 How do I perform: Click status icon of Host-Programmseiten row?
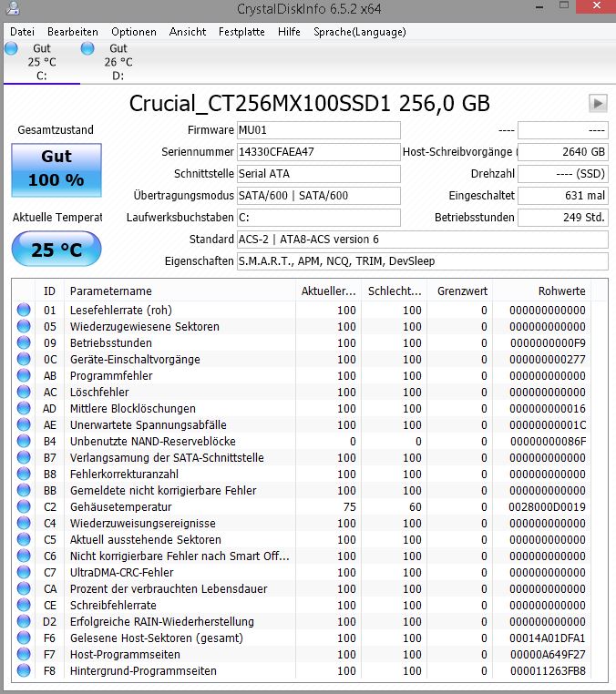point(24,654)
